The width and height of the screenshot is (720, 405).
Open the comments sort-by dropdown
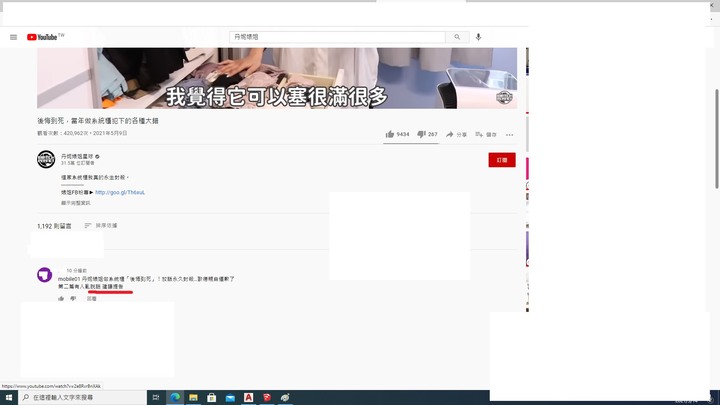101,225
